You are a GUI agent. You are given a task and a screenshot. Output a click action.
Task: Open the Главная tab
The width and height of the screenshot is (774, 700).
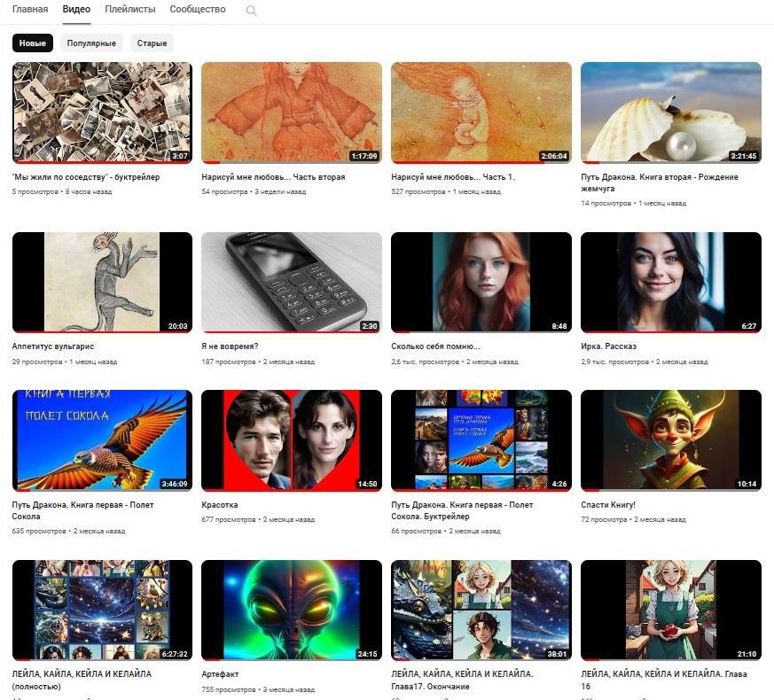(x=30, y=9)
